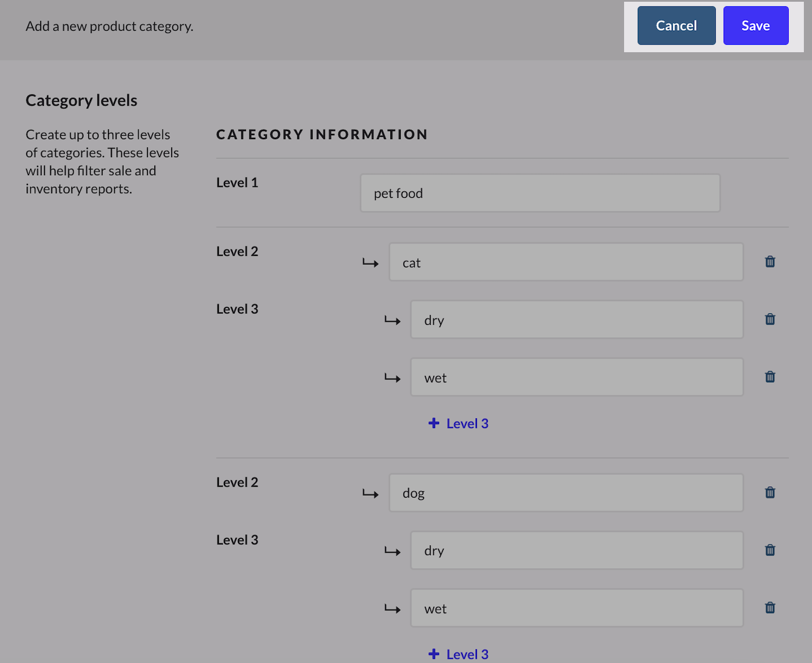The height and width of the screenshot is (663, 812).
Task: Click the plus icon under cat section
Action: tap(434, 423)
